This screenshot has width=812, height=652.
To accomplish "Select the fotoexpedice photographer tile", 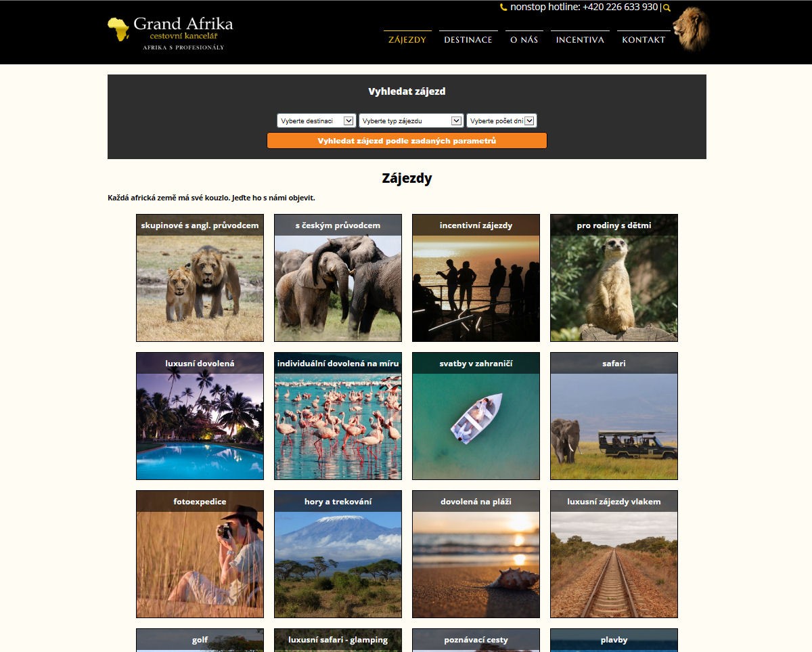I will click(x=200, y=554).
